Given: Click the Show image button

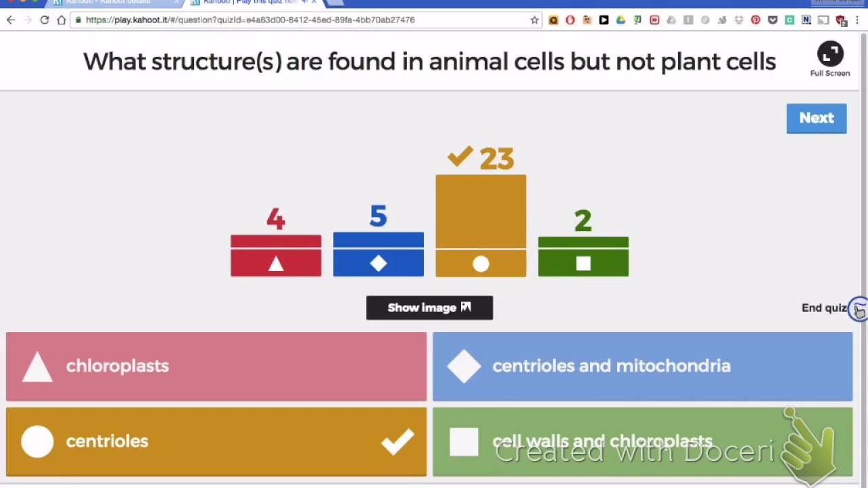Looking at the screenshot, I should [x=429, y=308].
